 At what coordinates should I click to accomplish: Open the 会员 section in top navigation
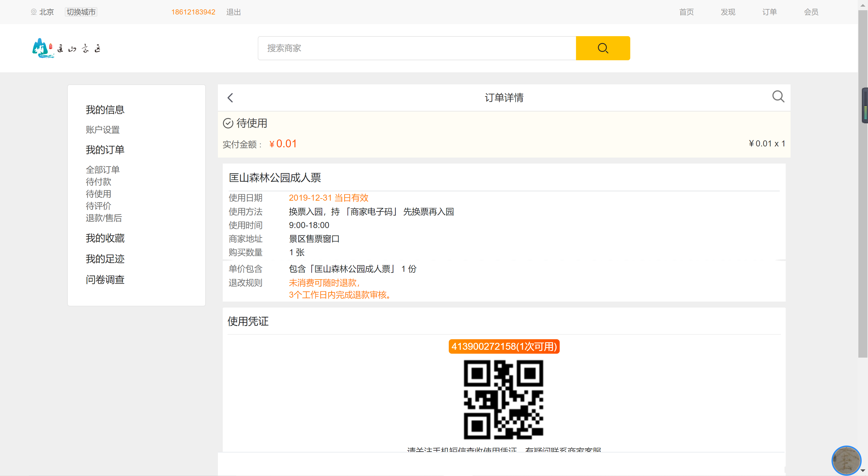(811, 12)
